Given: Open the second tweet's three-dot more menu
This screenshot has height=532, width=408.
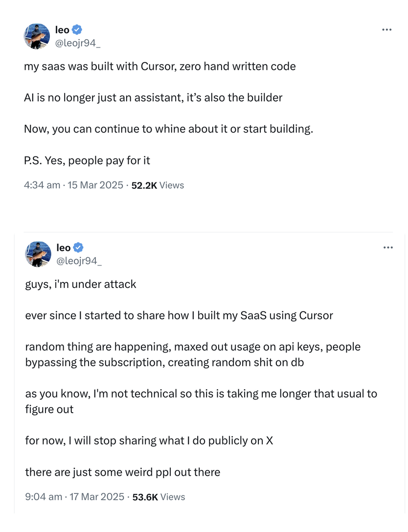Looking at the screenshot, I should pyautogui.click(x=388, y=248).
